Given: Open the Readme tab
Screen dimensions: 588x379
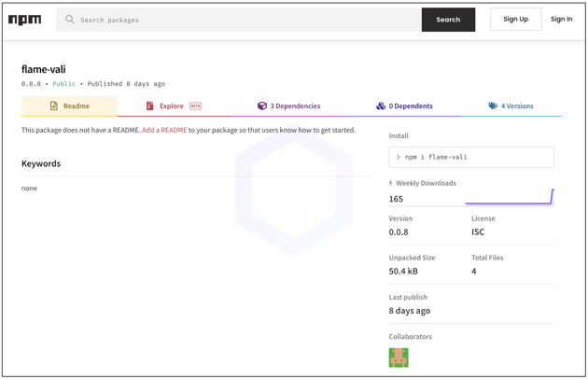Looking at the screenshot, I should pos(70,106).
